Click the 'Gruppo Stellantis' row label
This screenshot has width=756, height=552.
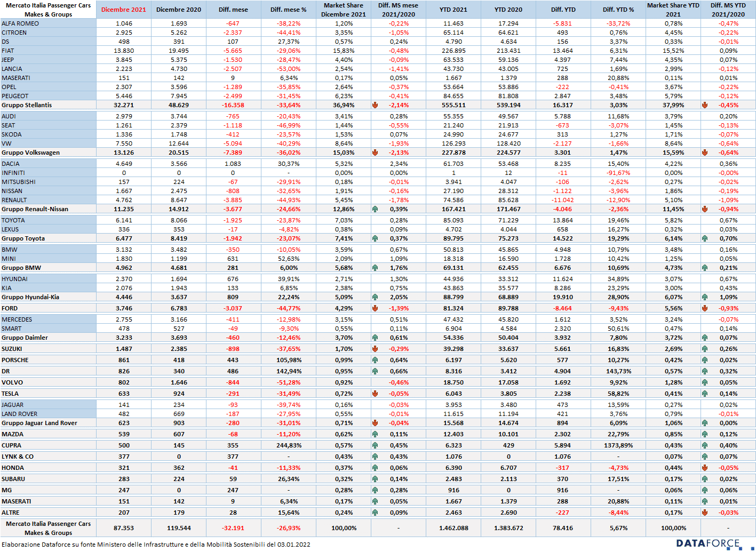(x=27, y=105)
